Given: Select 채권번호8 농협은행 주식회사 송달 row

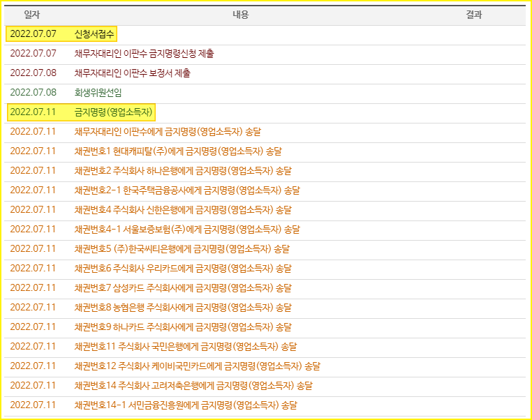Looking at the screenshot, I should tap(265, 308).
